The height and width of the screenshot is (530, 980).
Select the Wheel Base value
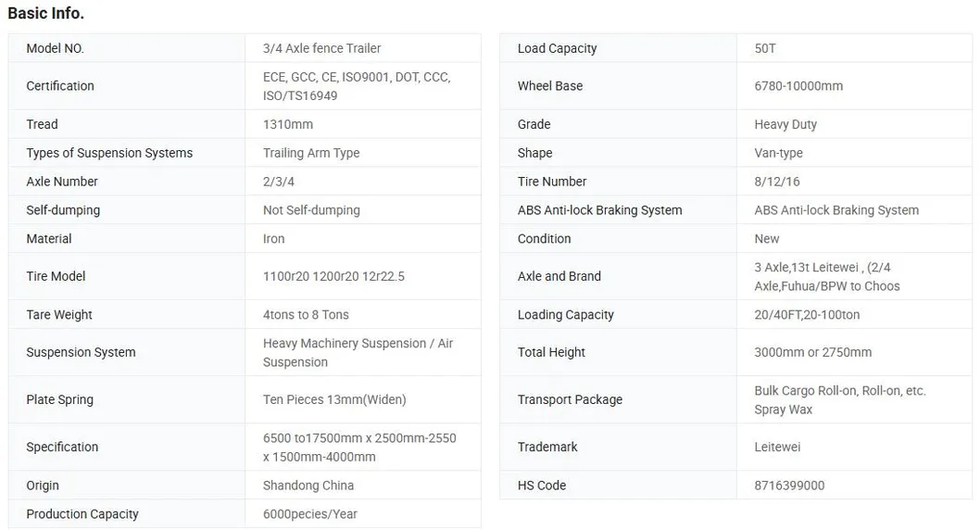(798, 86)
